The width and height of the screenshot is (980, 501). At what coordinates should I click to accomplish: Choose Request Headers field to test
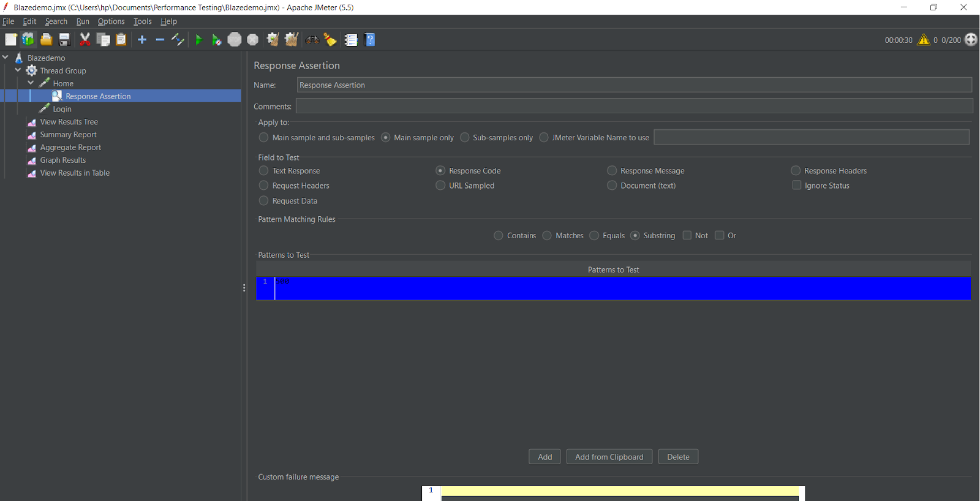coord(264,186)
